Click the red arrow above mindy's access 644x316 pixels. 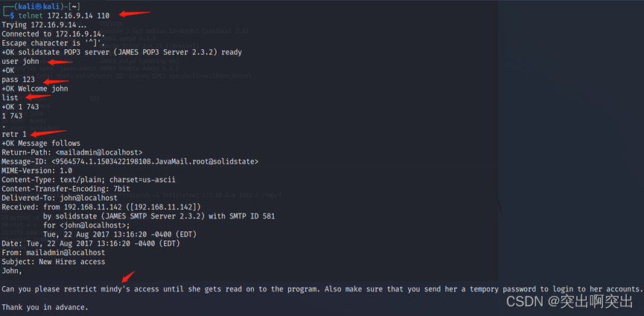click(x=128, y=277)
